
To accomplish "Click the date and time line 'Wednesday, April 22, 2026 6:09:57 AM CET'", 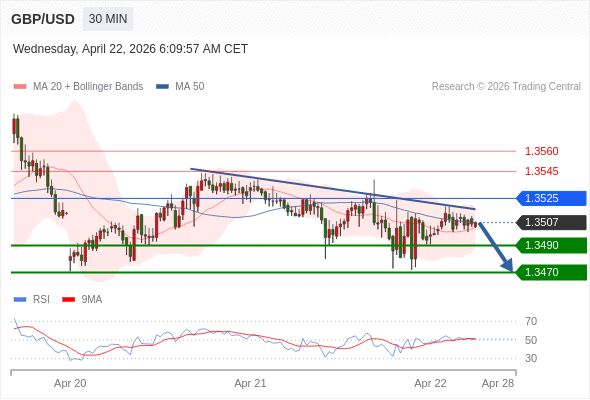I will (x=131, y=49).
